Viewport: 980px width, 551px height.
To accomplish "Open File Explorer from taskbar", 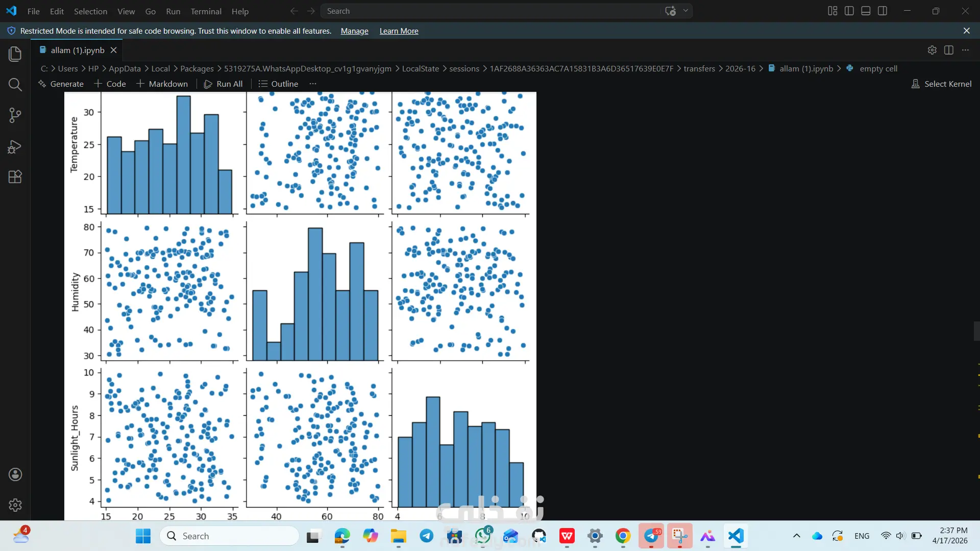I will click(x=398, y=536).
